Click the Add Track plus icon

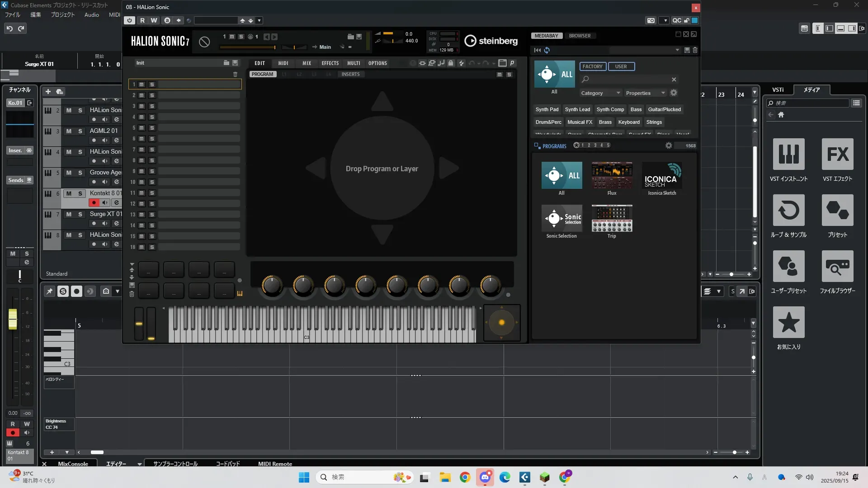48,92
